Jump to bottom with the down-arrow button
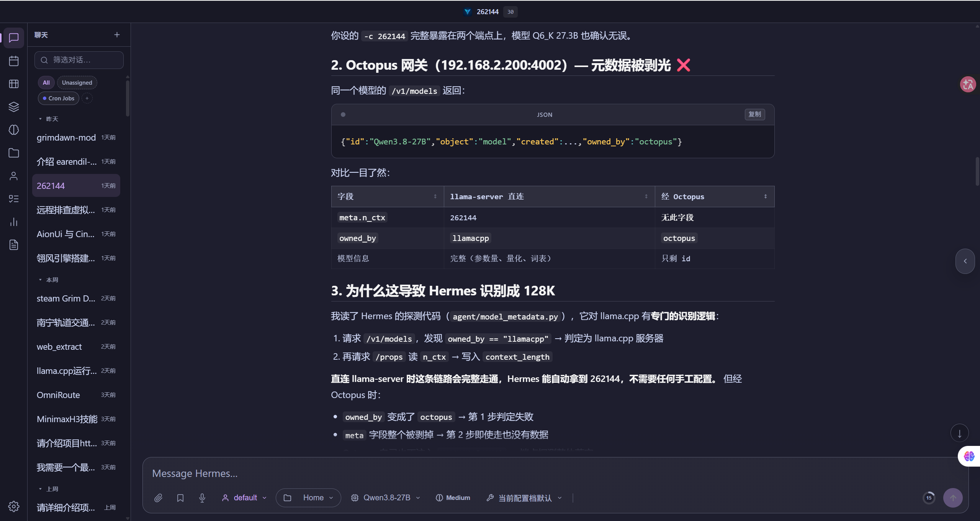The width and height of the screenshot is (980, 521). coord(959,433)
